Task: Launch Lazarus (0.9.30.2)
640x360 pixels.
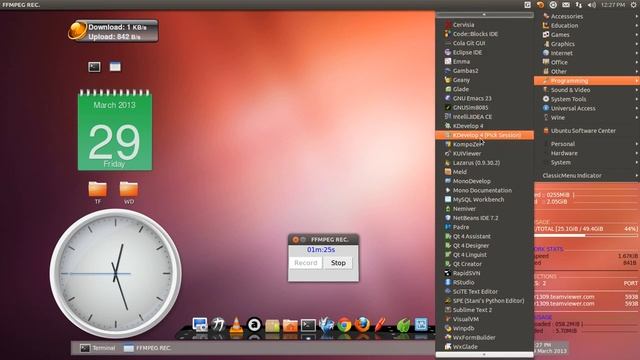Action: [484, 163]
